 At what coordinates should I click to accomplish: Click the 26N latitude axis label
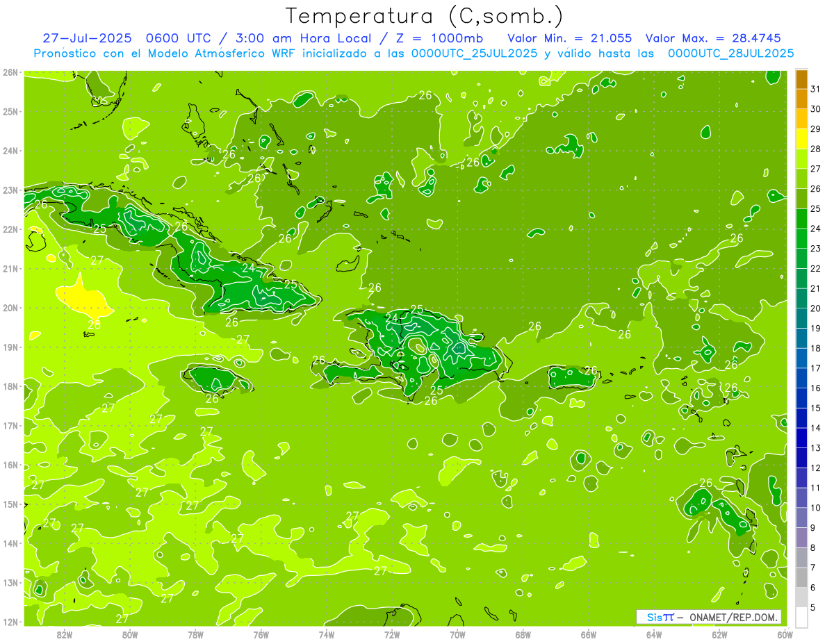10,72
